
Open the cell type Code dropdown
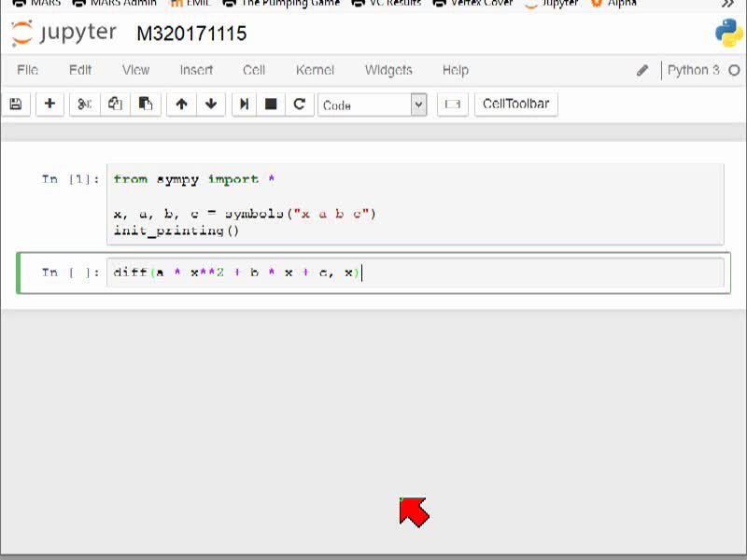(372, 105)
